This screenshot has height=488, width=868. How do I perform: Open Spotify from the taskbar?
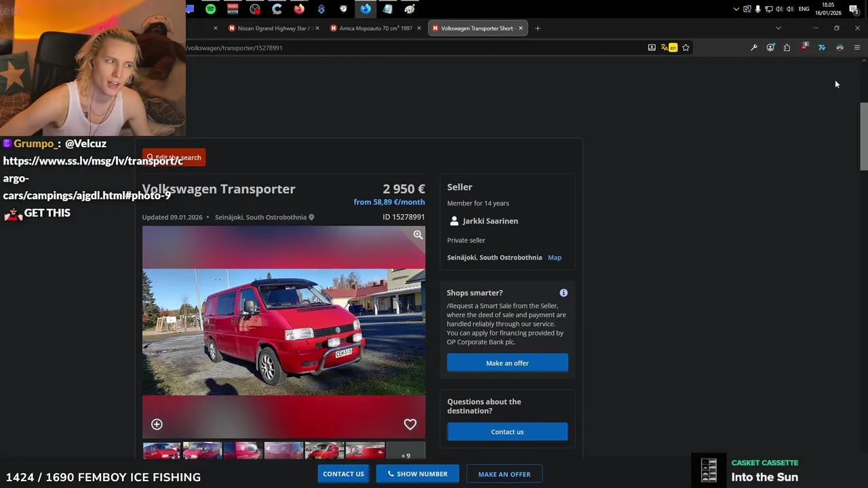coord(210,9)
